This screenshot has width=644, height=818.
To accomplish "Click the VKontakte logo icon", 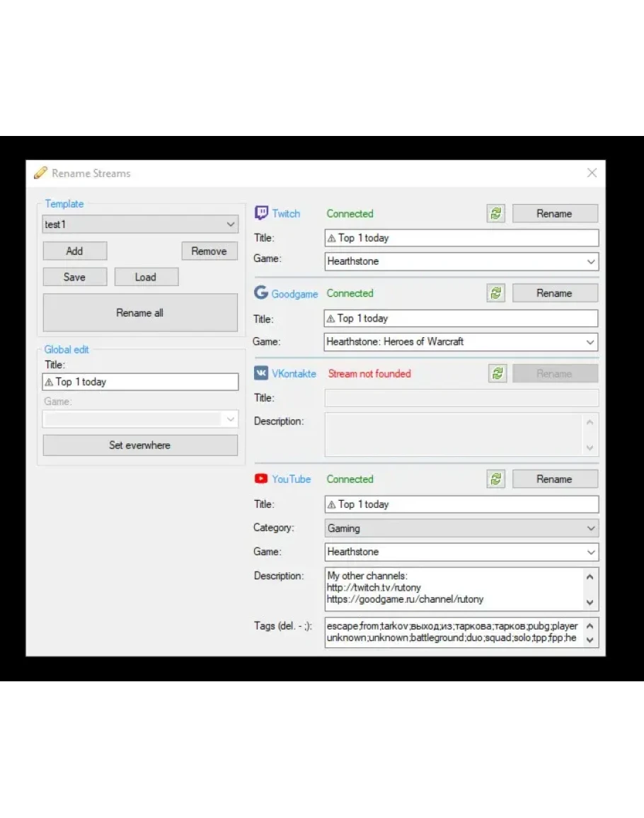I will point(261,373).
